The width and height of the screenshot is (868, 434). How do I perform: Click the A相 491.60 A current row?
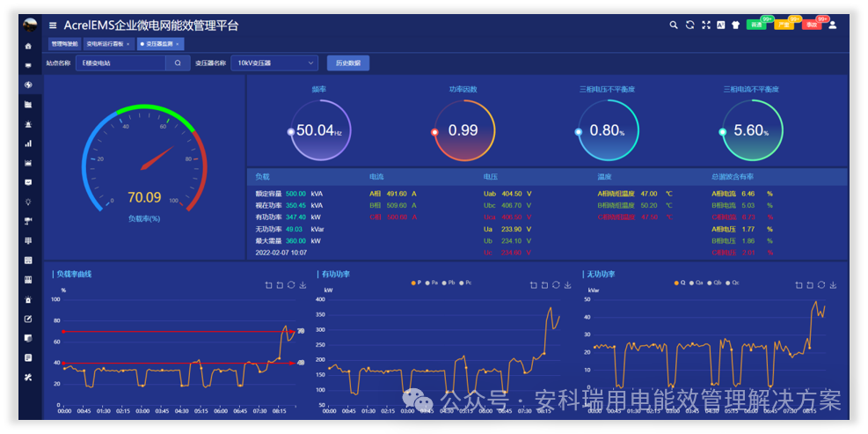click(x=393, y=194)
